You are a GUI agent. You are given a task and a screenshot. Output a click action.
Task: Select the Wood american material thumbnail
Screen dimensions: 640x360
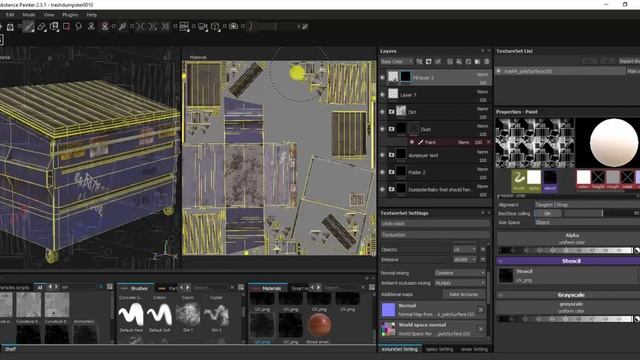319,325
